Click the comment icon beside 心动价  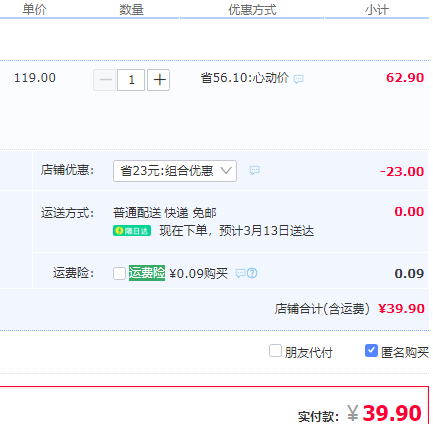(298, 79)
